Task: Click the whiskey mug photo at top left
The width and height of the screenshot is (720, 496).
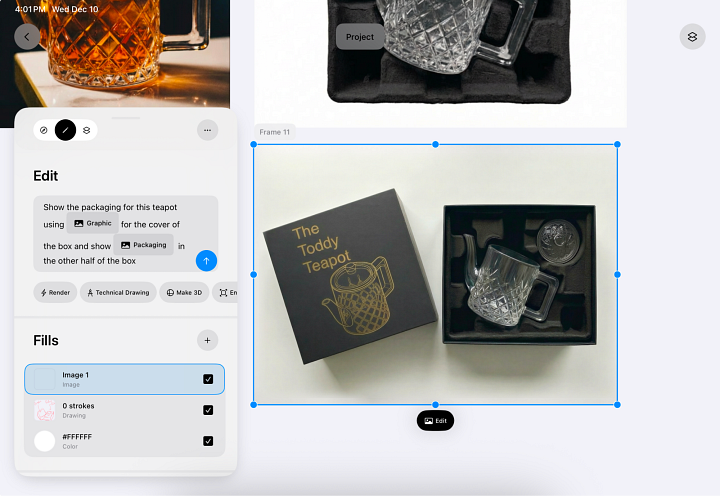Action: coord(115,54)
